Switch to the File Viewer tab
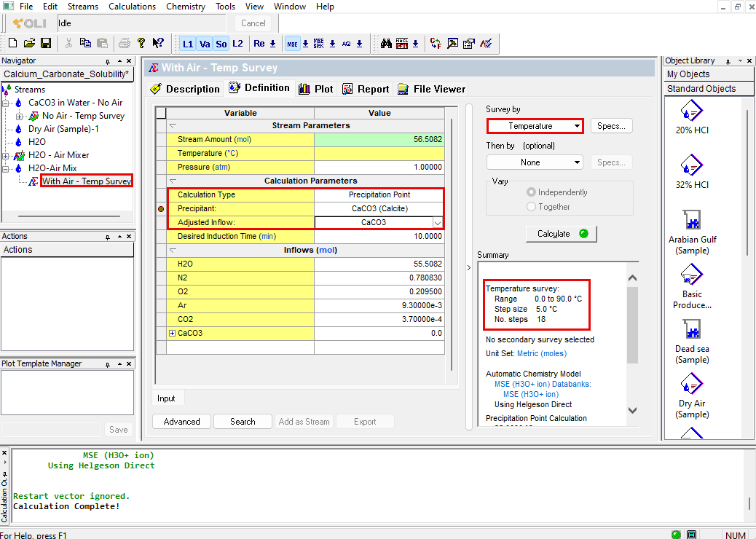The width and height of the screenshot is (756, 539). click(431, 89)
